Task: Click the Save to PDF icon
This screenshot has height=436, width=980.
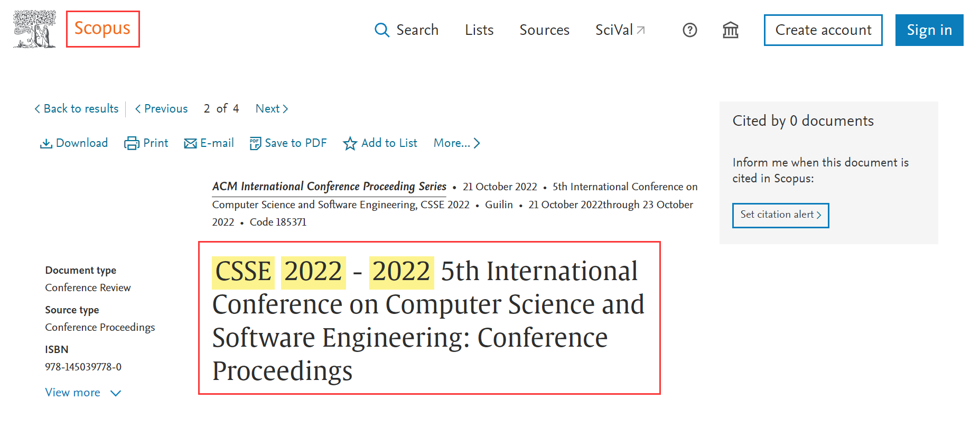Action: [255, 143]
